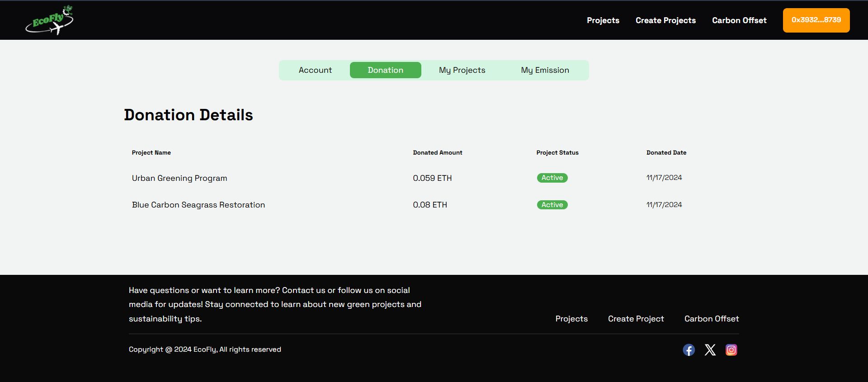Viewport: 868px width, 382px height.
Task: Click the 0.059 ETH donated amount
Action: pos(432,178)
